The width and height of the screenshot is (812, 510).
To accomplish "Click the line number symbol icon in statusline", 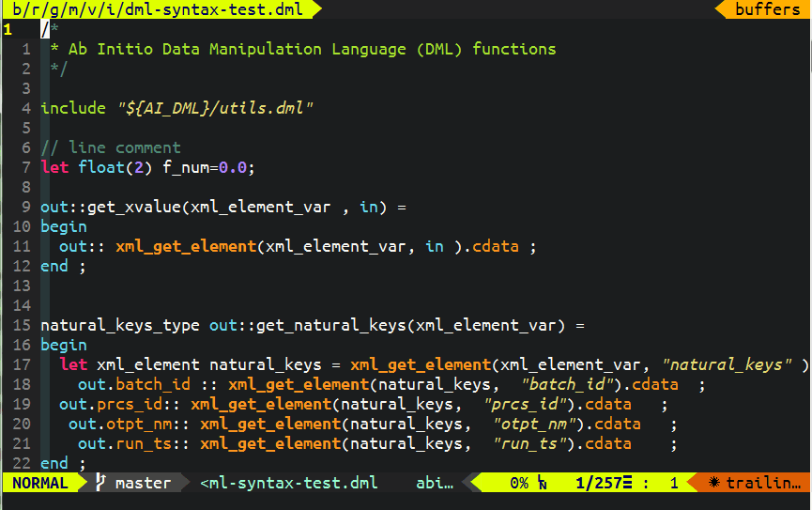I will click(543, 483).
